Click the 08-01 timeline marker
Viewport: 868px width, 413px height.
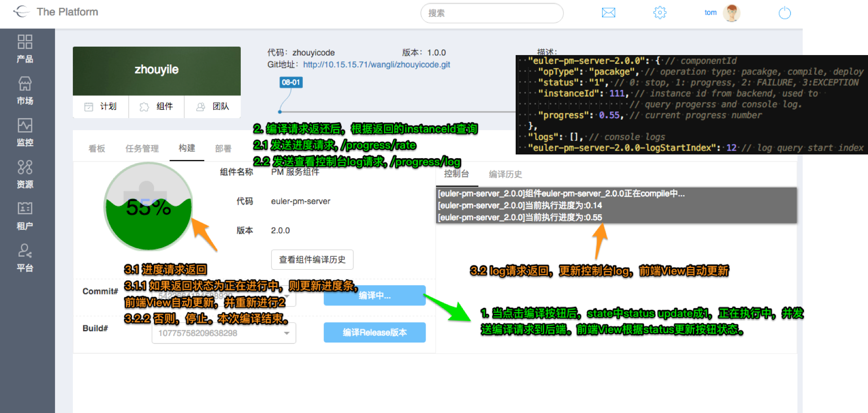(291, 82)
